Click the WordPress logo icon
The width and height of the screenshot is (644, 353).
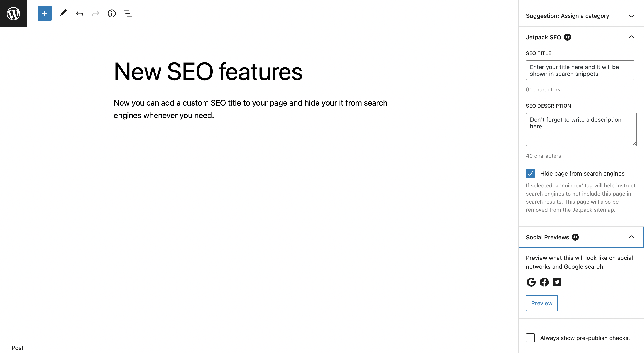13,13
